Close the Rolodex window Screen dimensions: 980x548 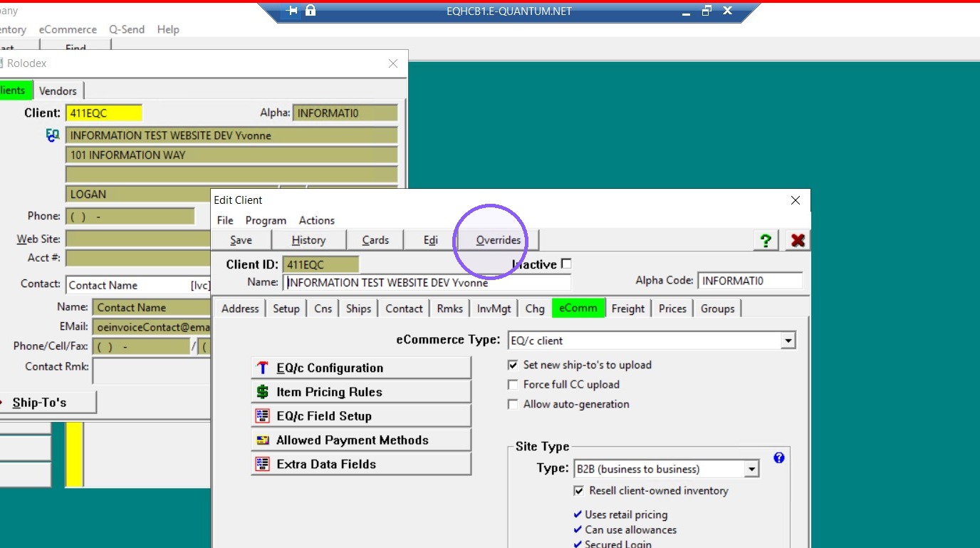tap(393, 63)
